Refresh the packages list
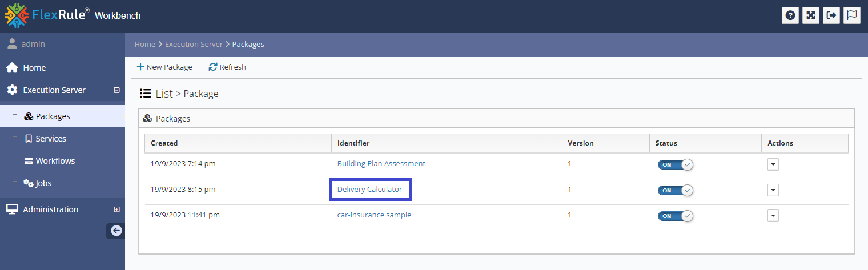 pos(227,67)
